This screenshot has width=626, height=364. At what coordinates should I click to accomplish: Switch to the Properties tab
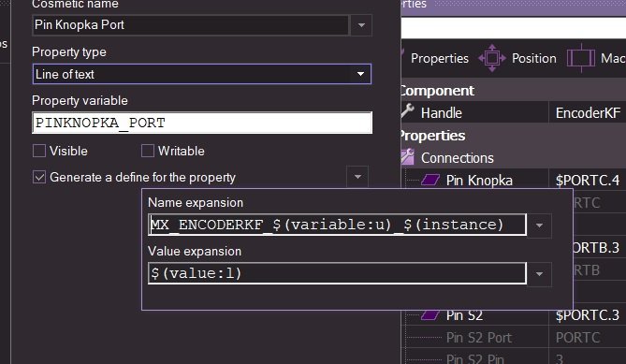pos(439,59)
